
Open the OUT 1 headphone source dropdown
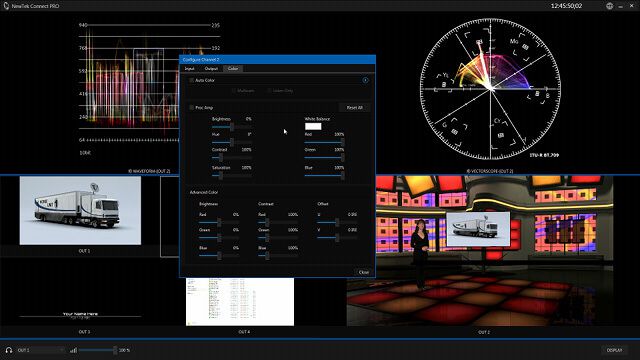tap(40, 350)
